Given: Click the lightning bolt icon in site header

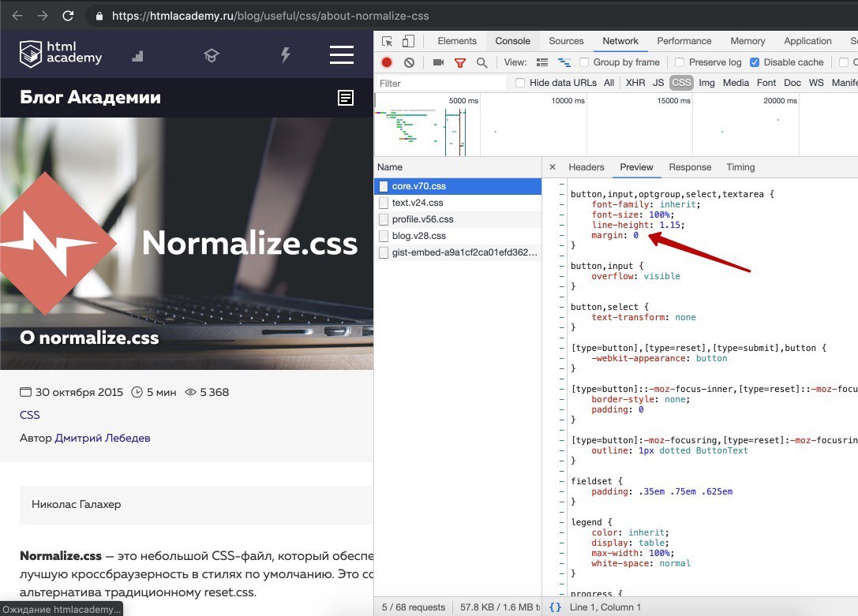Looking at the screenshot, I should (x=285, y=54).
